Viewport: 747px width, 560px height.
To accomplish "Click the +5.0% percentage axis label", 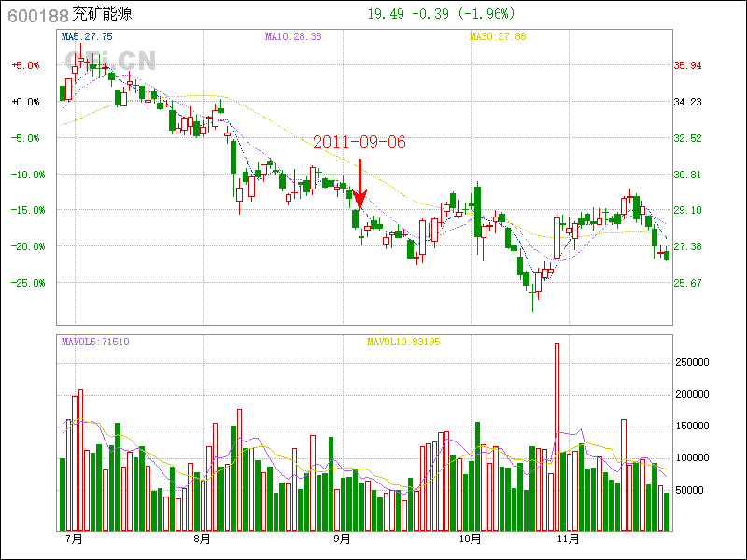I will [x=25, y=65].
